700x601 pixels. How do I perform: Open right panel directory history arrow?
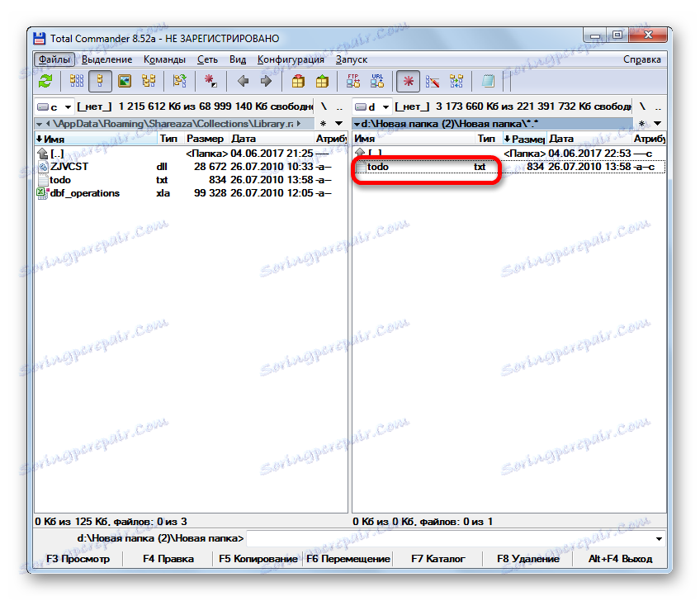[x=658, y=124]
